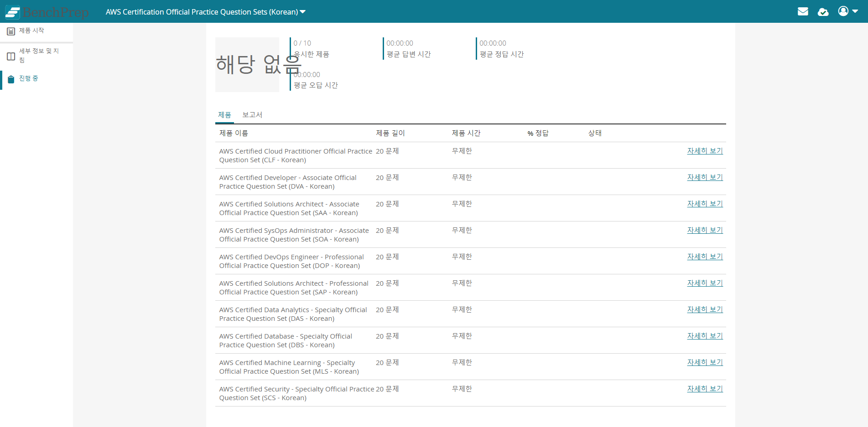View details for Data Analytics Specialty set

[x=705, y=309]
